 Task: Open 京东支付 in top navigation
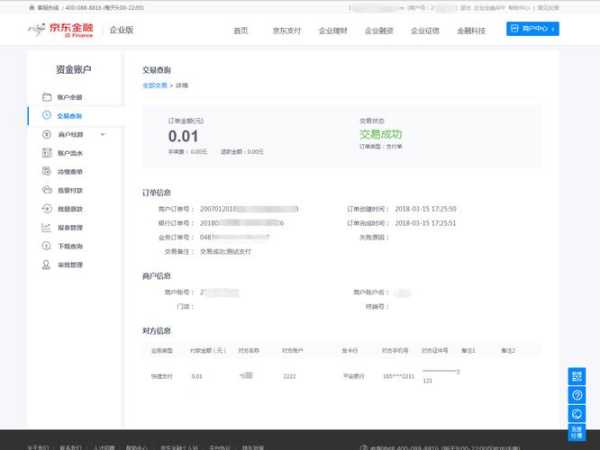click(x=288, y=30)
